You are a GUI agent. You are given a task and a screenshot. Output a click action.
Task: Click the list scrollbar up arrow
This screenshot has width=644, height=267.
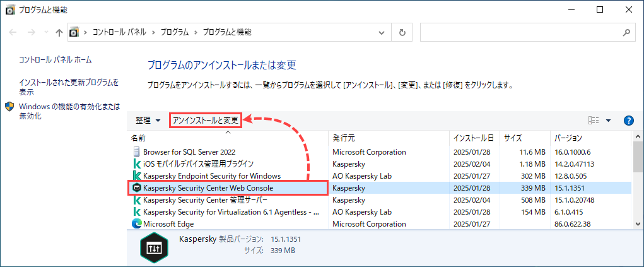(638, 136)
